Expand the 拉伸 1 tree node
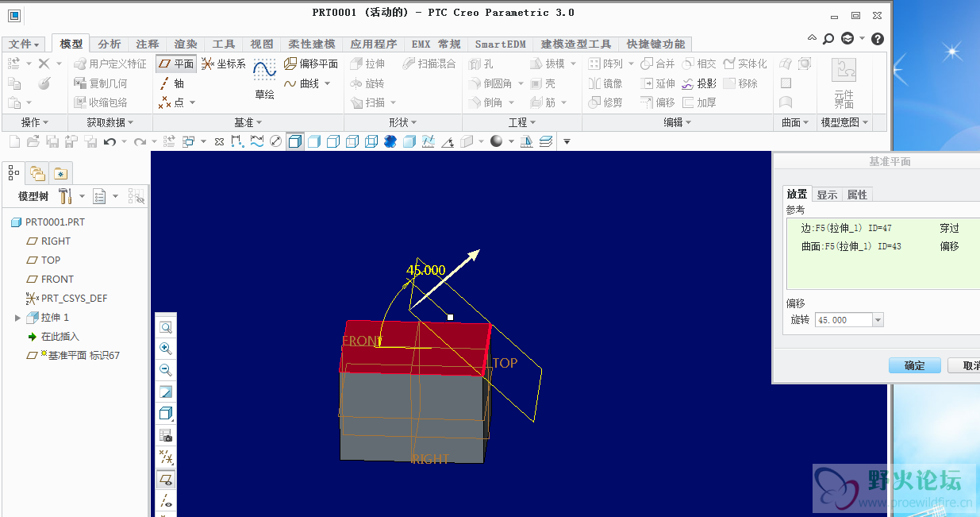Image resolution: width=980 pixels, height=517 pixels. coord(18,318)
